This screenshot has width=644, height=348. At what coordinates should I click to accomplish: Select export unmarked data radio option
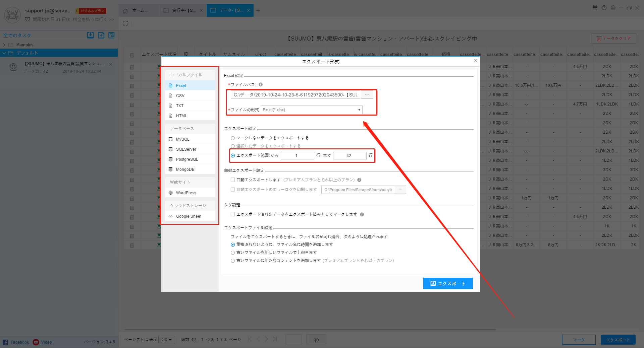(233, 138)
